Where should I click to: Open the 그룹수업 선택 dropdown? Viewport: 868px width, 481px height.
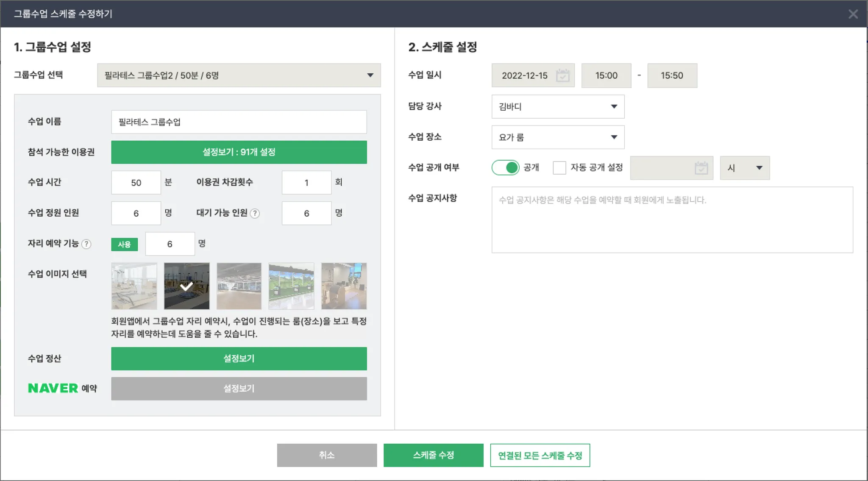(239, 75)
